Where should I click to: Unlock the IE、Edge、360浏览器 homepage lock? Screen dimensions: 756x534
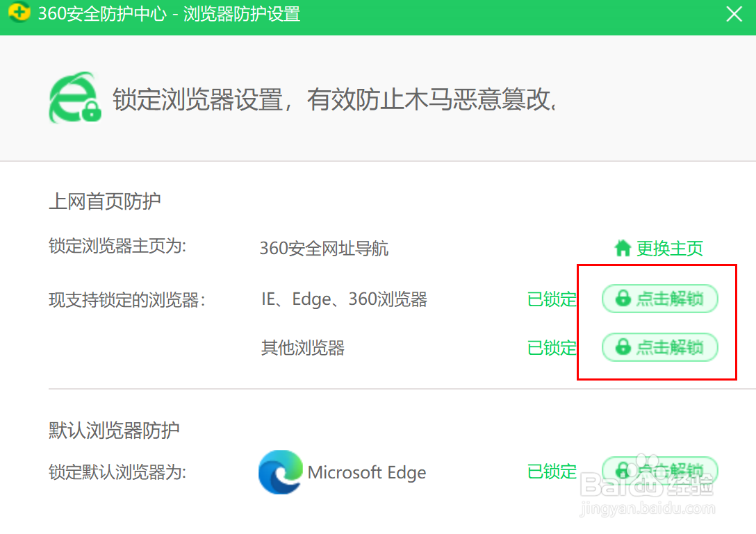659,299
